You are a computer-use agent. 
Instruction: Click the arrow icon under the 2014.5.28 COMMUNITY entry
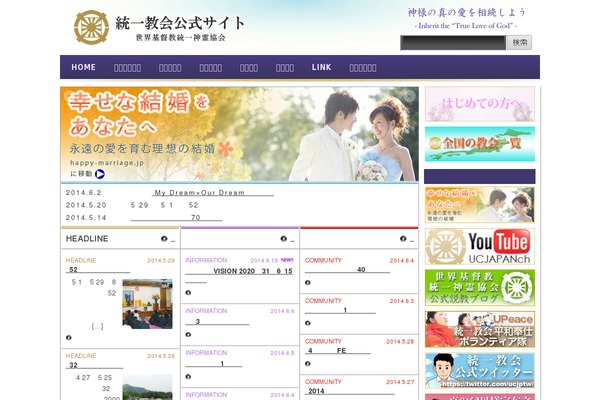(308, 364)
